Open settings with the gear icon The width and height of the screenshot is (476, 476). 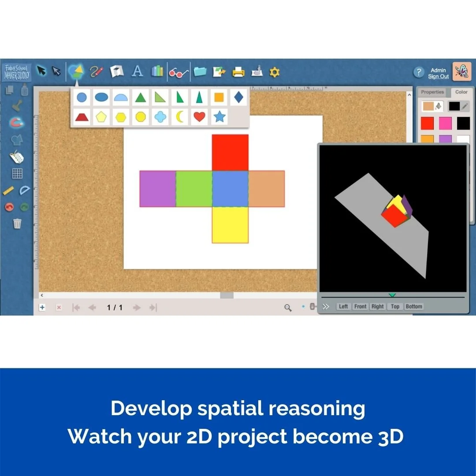point(275,72)
